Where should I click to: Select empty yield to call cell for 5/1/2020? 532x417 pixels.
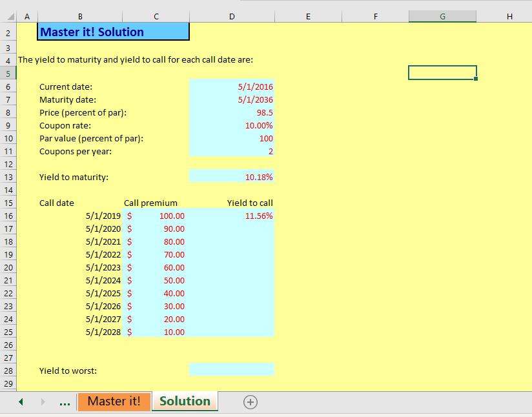[x=232, y=229]
